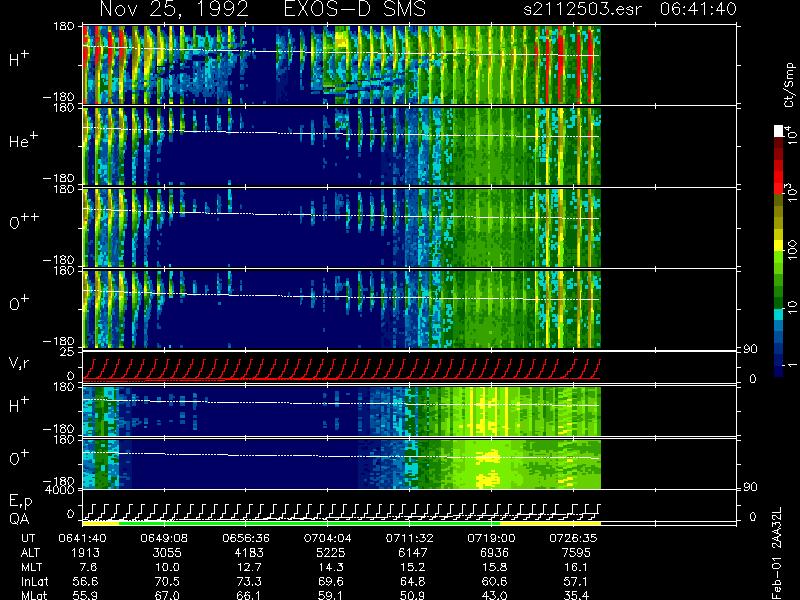Select the 'InLat' row header
800x600 pixels.
(x=34, y=582)
